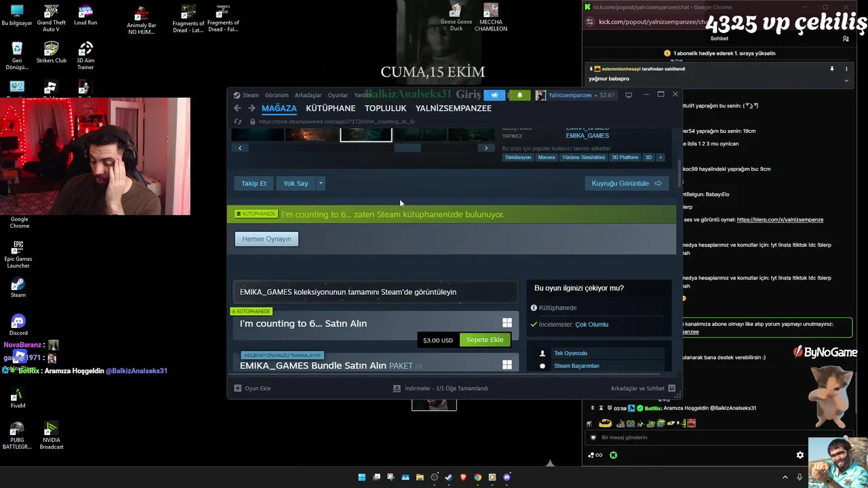
Task: Switch to TOPLULUK tab
Action: [x=385, y=108]
